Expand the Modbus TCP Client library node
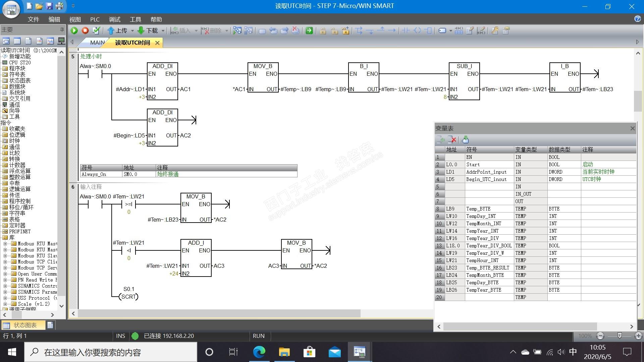Screen dimensions: 644x362 5,262
